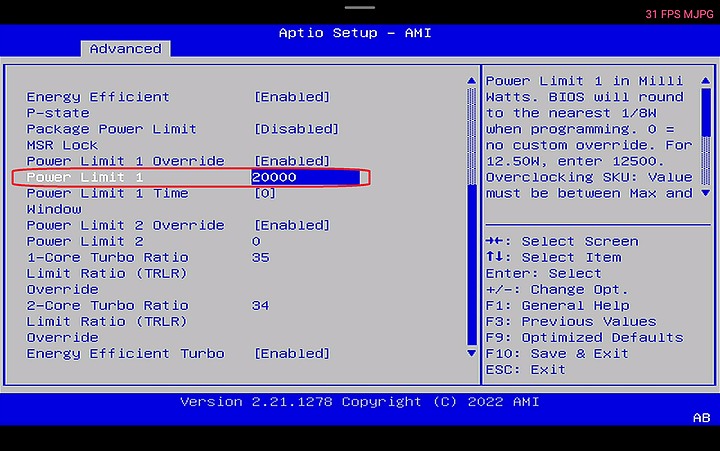
Task: Click the Version 2.21.1278 copyright text
Action: point(360,402)
